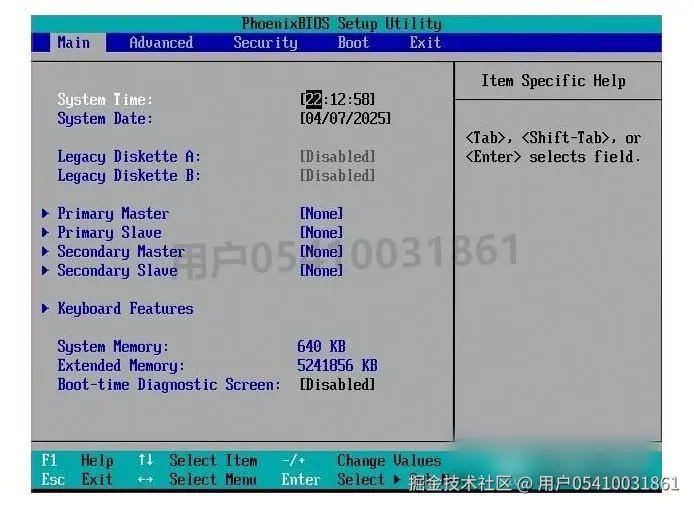Image resolution: width=694 pixels, height=508 pixels.
Task: Click the -/+ Change Values hint
Action: coord(362,461)
